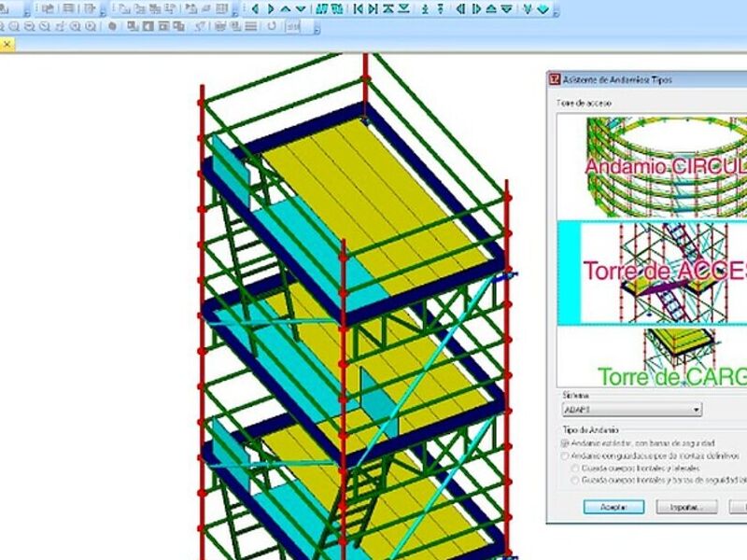
Task: Click the solid up triangle icon
Action: [x=491, y=8]
